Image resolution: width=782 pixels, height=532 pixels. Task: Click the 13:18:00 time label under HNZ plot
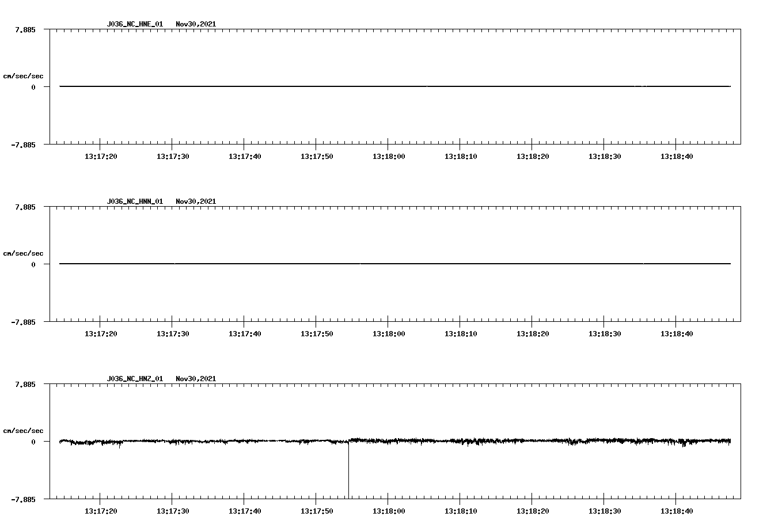coord(389,511)
